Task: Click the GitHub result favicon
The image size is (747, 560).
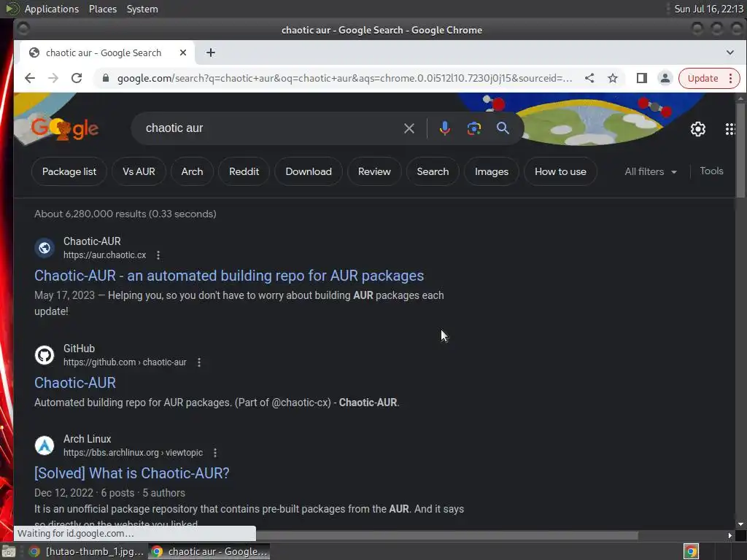Action: click(44, 355)
